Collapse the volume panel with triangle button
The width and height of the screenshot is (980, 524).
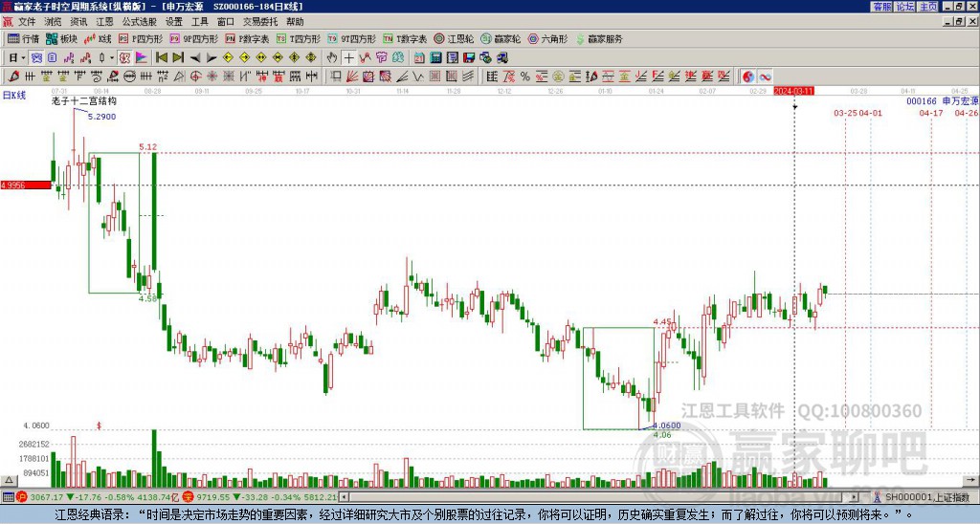pos(8,480)
